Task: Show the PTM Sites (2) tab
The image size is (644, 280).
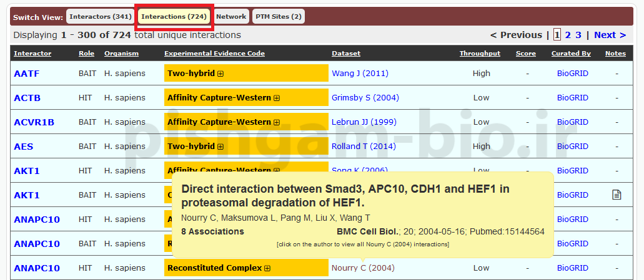Action: tap(278, 17)
